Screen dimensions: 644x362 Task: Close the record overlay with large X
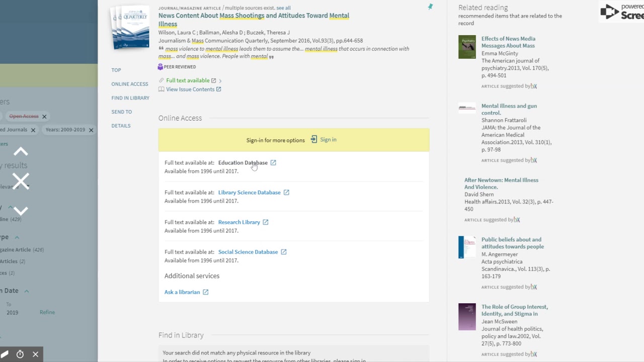click(21, 181)
